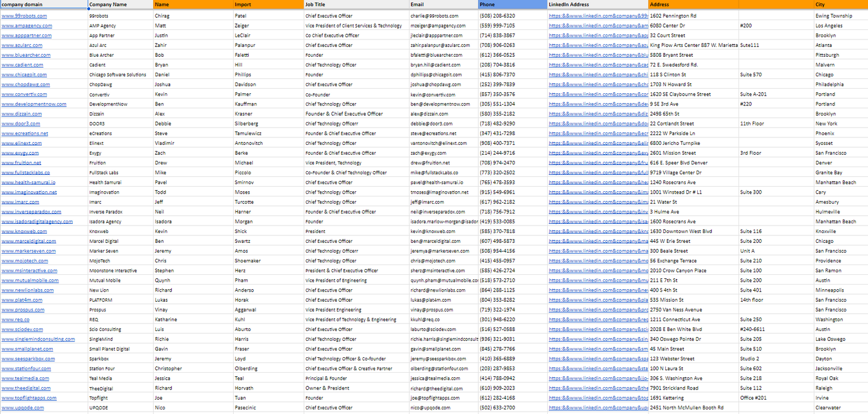This screenshot has width=868, height=414.
Task: Open the www.99robots.com domain link
Action: [24, 16]
